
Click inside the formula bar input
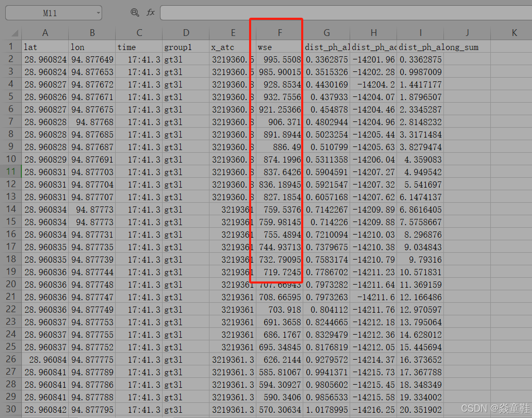346,13
